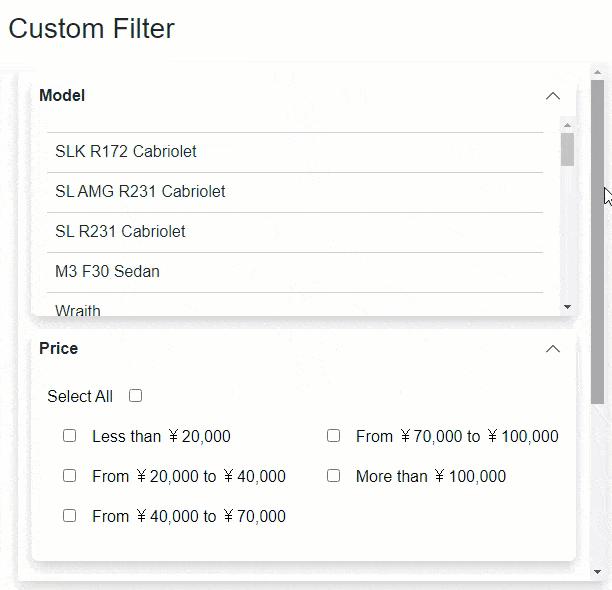The width and height of the screenshot is (612, 590).
Task: Enable From ¥20,000 to ¥40,000 filter
Action: pos(69,476)
